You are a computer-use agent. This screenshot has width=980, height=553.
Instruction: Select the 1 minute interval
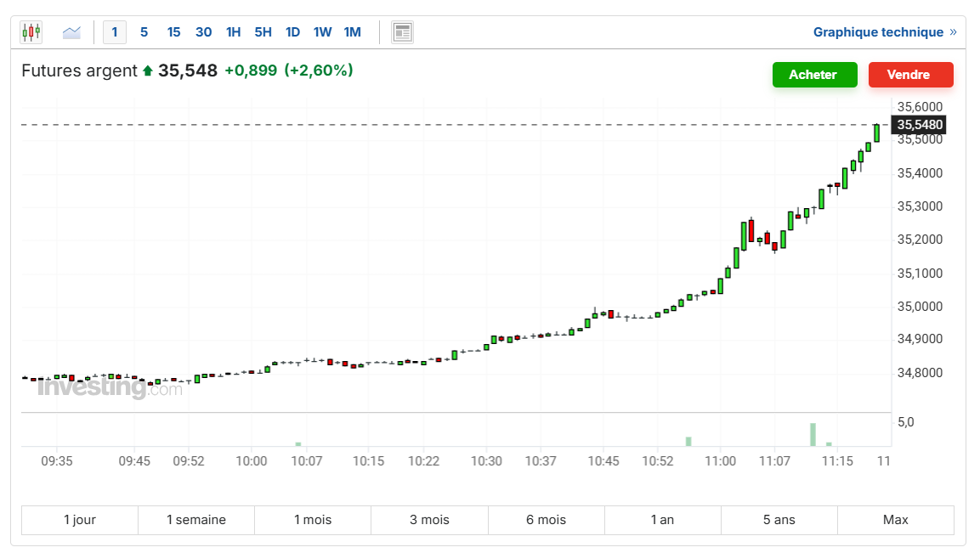(115, 32)
